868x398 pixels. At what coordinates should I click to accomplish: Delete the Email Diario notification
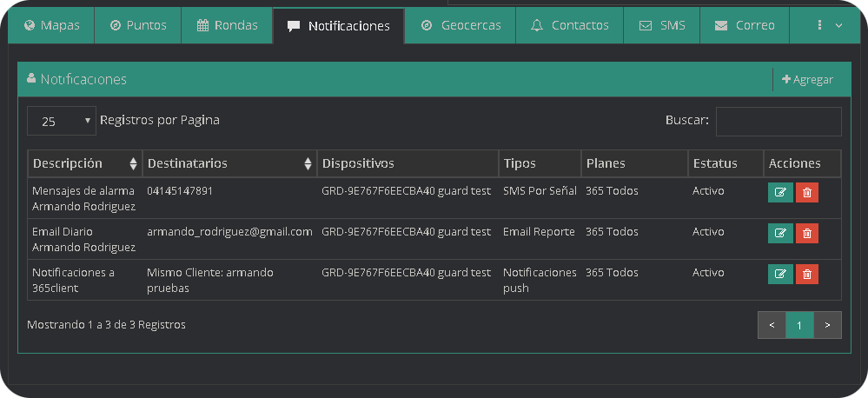click(x=807, y=234)
